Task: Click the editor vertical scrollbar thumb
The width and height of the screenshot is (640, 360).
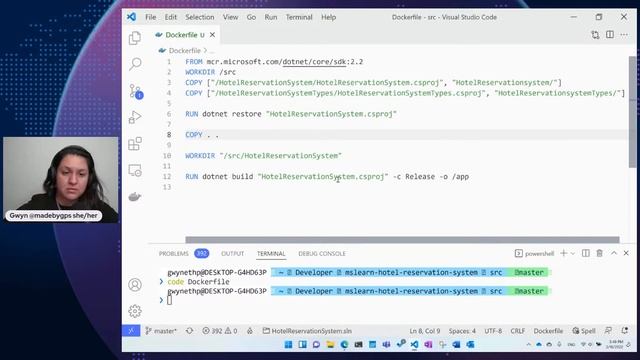Action: (632, 112)
